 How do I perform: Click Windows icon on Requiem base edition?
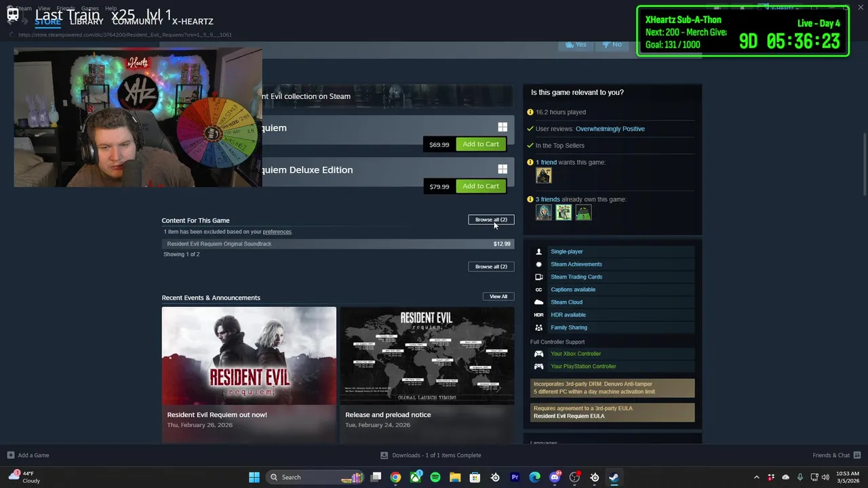[502, 127]
